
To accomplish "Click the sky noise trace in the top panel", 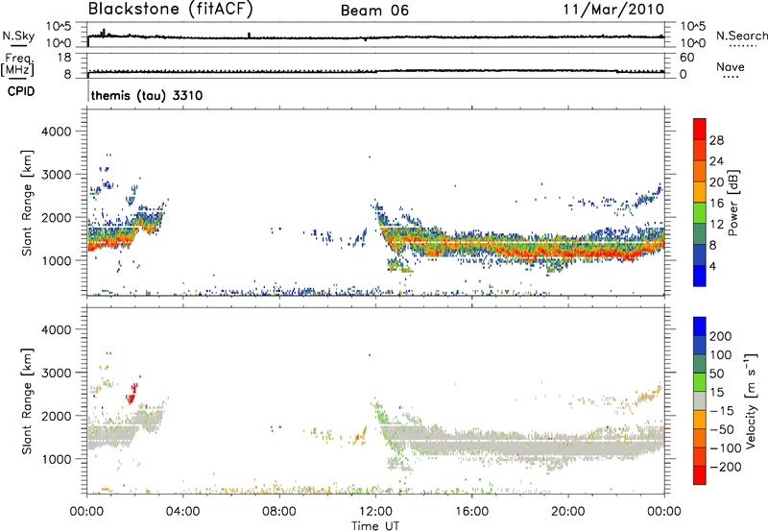I will tap(375, 37).
